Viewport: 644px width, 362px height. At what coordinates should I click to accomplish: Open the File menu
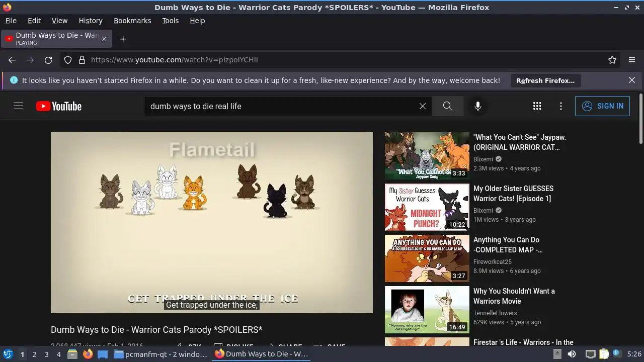[x=11, y=21]
